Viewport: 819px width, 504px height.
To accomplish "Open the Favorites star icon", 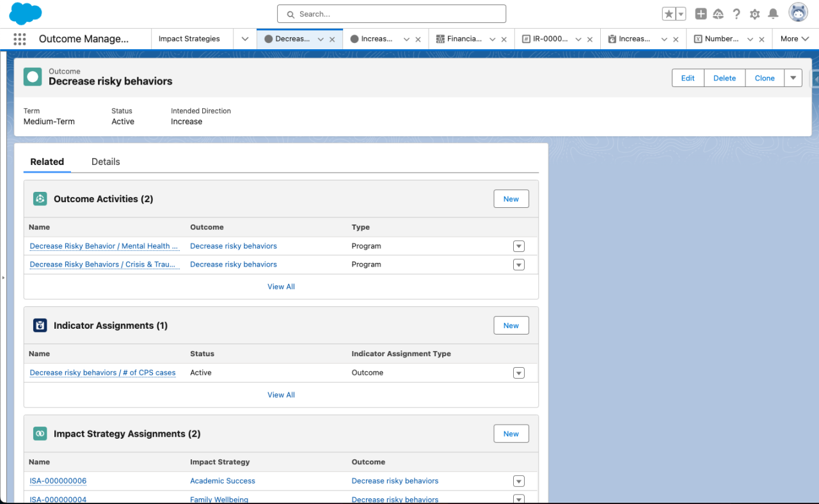I will tap(669, 14).
